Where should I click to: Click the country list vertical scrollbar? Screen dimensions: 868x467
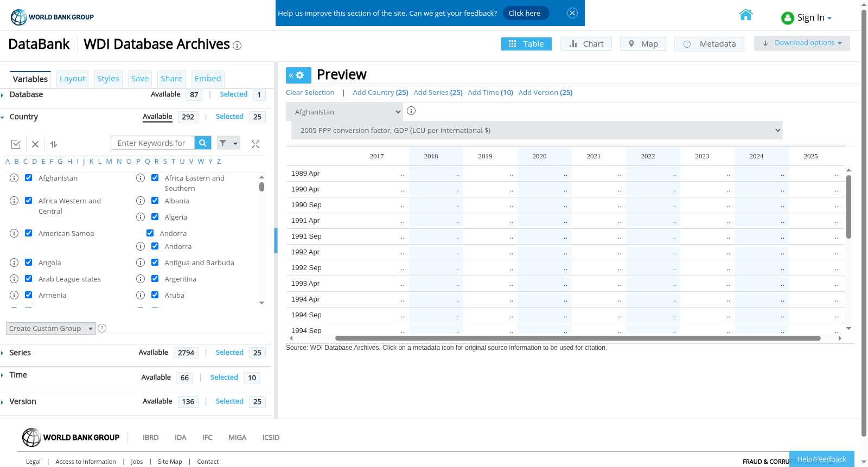[x=261, y=187]
